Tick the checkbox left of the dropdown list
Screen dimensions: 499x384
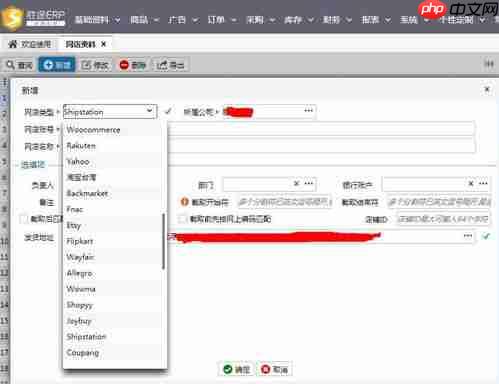coord(24,219)
